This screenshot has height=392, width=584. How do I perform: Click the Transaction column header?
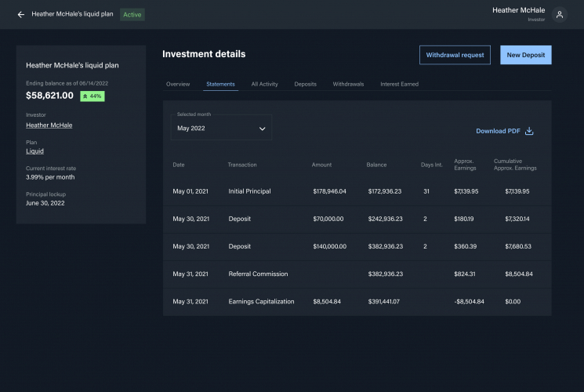coord(242,165)
